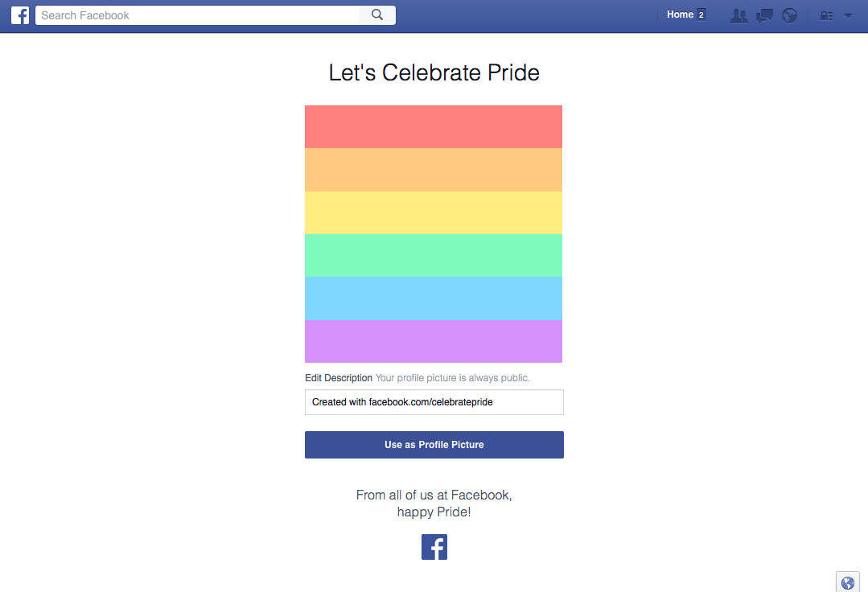Click the Facebook logo below happy Pride
Screen dimensions: 868x592
pyautogui.click(x=434, y=547)
